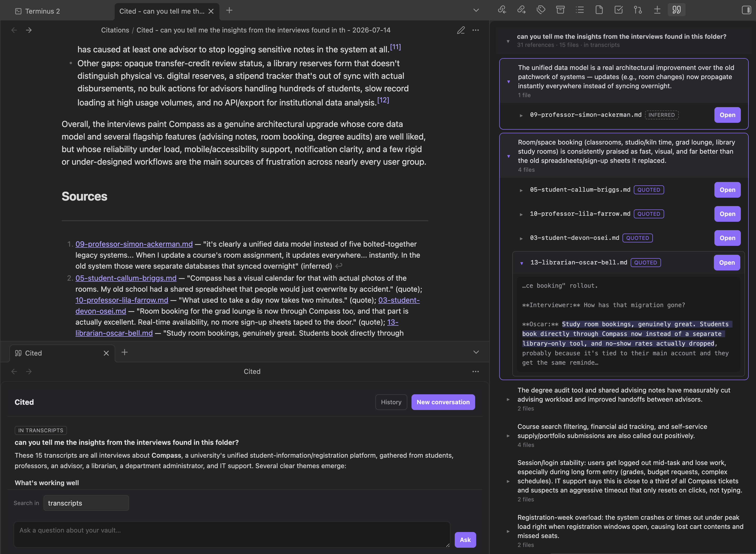The height and width of the screenshot is (554, 756).
Task: Collapse the Room/space booking claim
Action: (x=509, y=156)
